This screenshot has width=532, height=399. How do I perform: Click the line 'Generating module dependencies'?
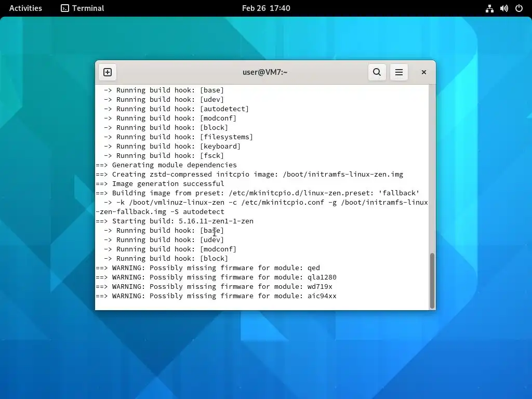click(x=166, y=165)
